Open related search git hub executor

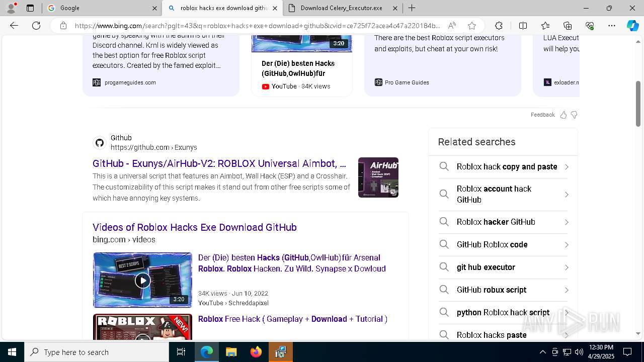coord(504,267)
